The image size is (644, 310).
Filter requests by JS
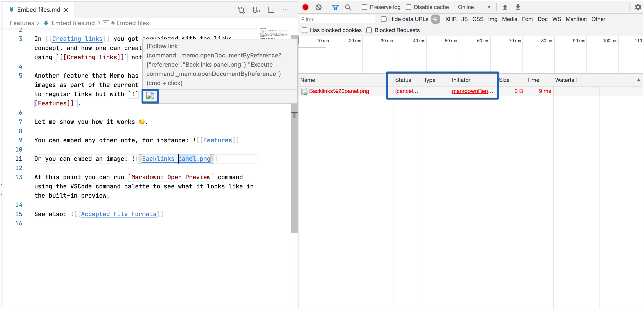(464, 19)
